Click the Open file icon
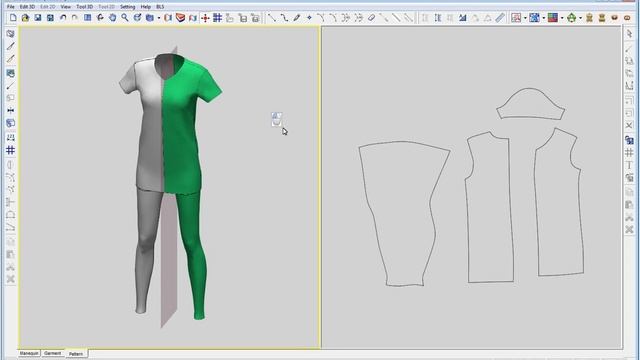 coord(25,18)
